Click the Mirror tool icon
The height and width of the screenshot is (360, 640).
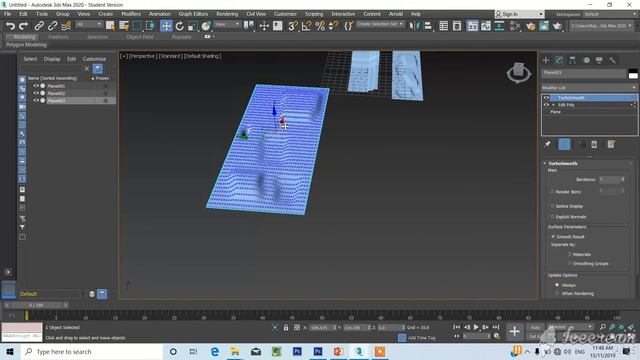[414, 26]
